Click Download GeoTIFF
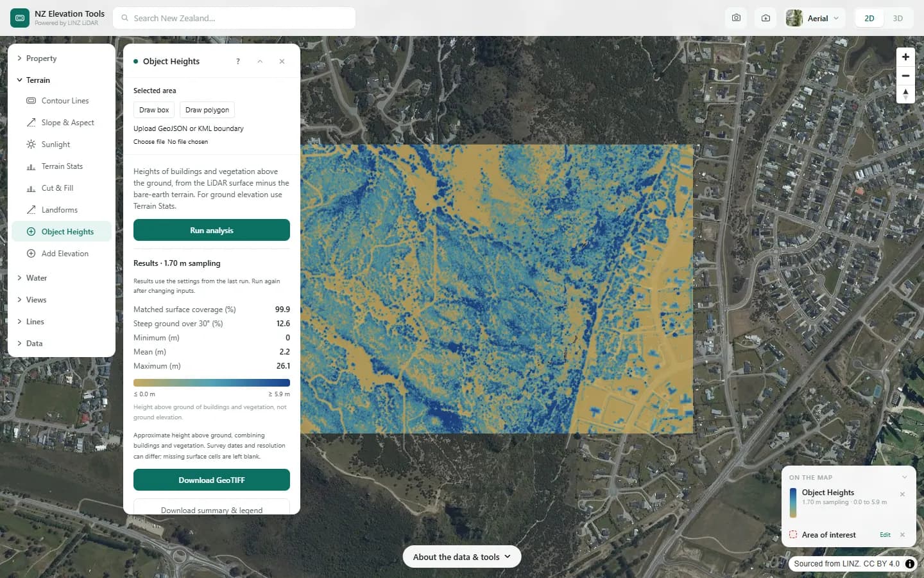924x578 pixels. pos(212,480)
